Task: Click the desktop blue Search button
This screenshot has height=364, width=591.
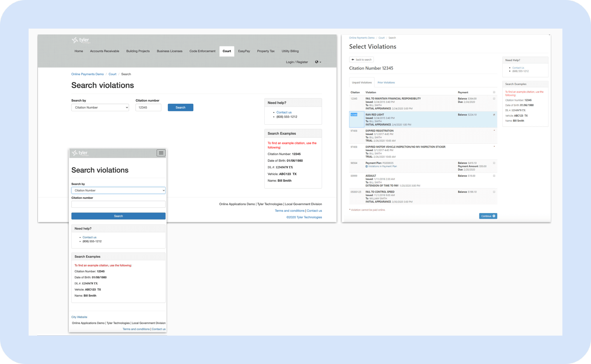Action: [180, 107]
